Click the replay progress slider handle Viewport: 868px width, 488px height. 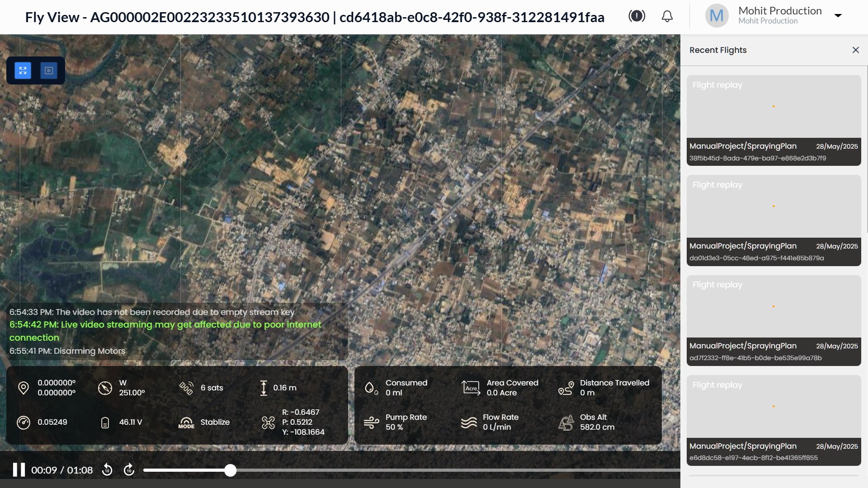[231, 470]
